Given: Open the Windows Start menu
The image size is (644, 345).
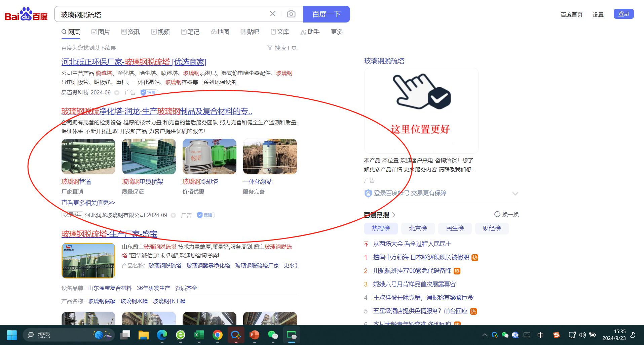Looking at the screenshot, I should (12, 335).
